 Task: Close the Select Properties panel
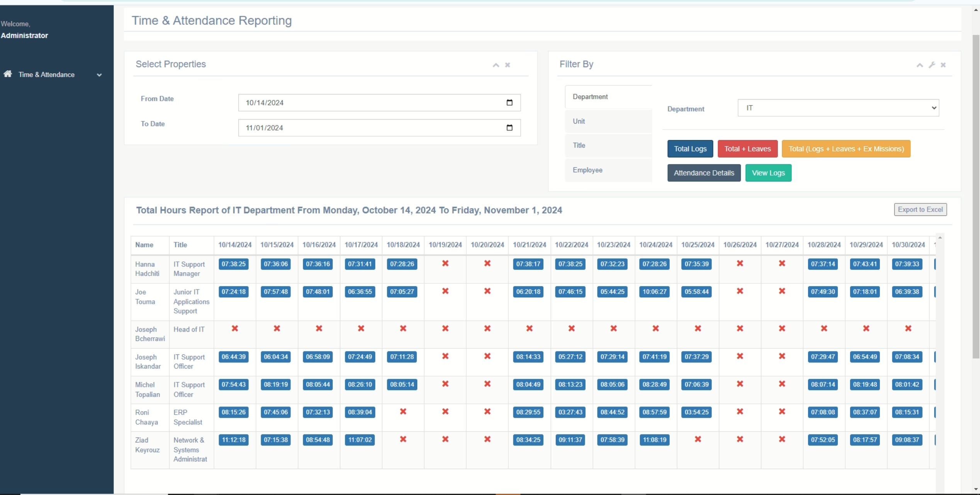[x=508, y=65]
